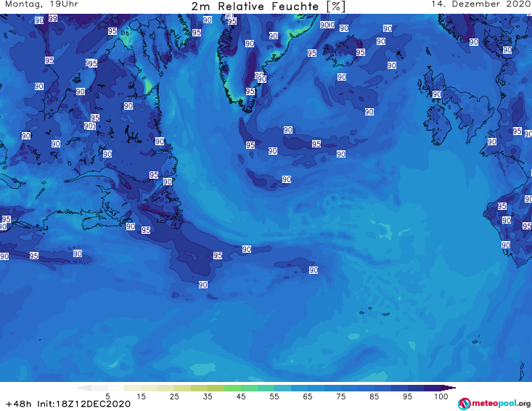Pick the legend value '25'
The width and height of the screenshot is (532, 411).
(174, 396)
